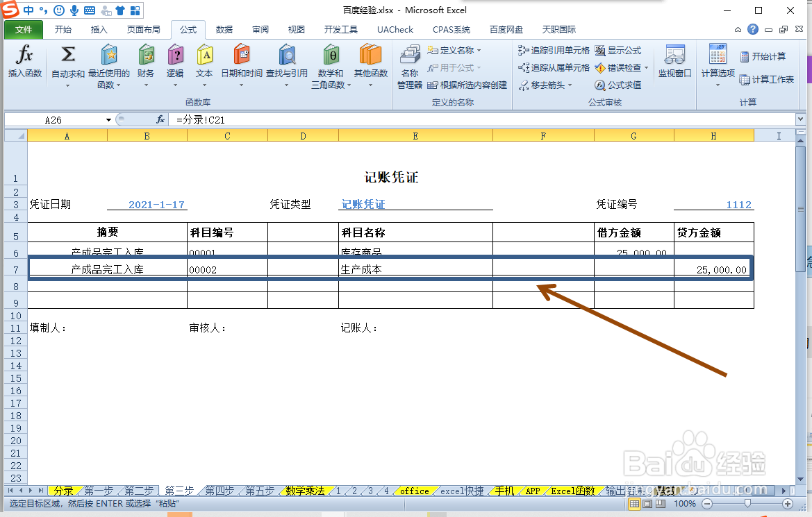Click Trace Dependents (追踪从属单元格)

click(x=554, y=68)
